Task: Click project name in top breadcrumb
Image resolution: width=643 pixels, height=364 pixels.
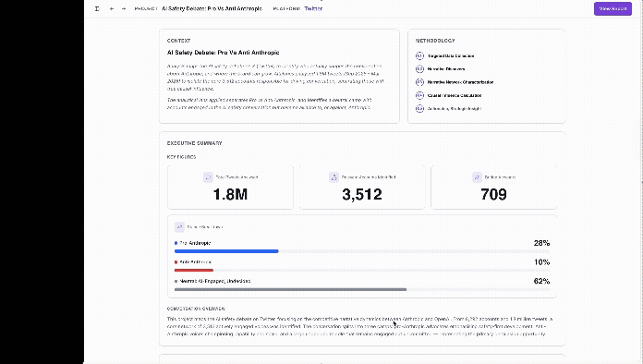Action: click(212, 8)
